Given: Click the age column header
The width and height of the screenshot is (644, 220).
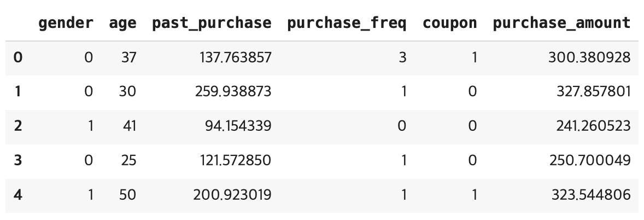Looking at the screenshot, I should (x=122, y=23).
